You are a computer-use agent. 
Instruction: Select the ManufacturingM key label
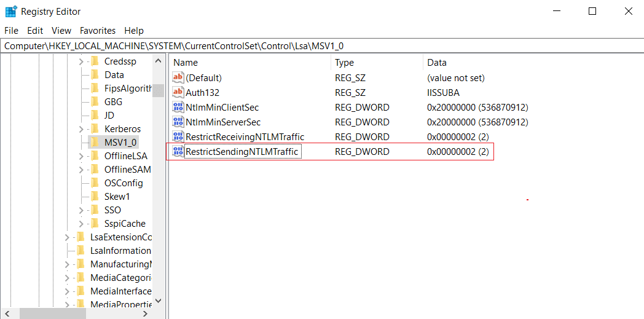120,264
